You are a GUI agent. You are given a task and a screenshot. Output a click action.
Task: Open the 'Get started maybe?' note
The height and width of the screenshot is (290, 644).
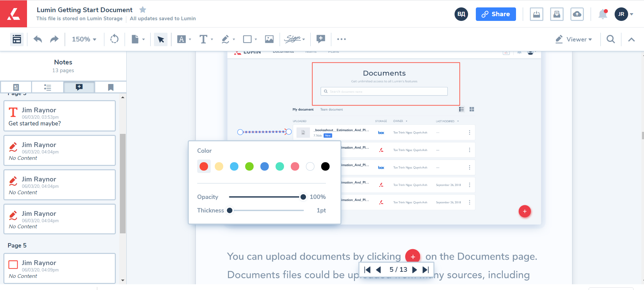click(60, 116)
